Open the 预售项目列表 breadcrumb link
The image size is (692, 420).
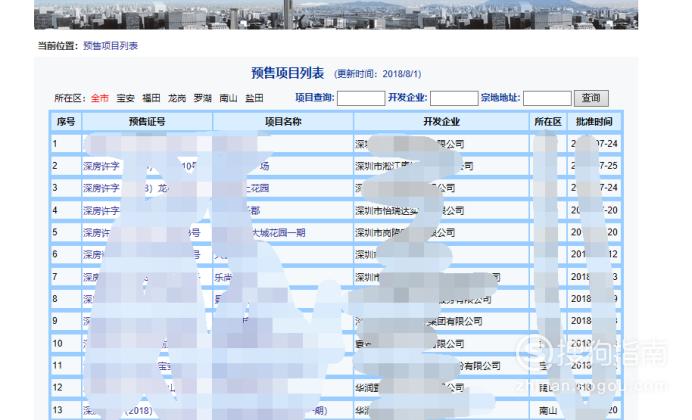(x=110, y=45)
